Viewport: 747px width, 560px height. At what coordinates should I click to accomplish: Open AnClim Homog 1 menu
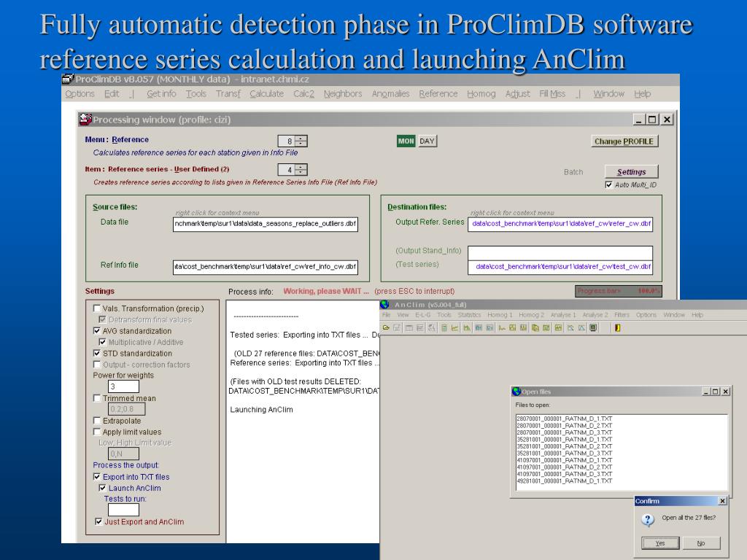point(500,315)
